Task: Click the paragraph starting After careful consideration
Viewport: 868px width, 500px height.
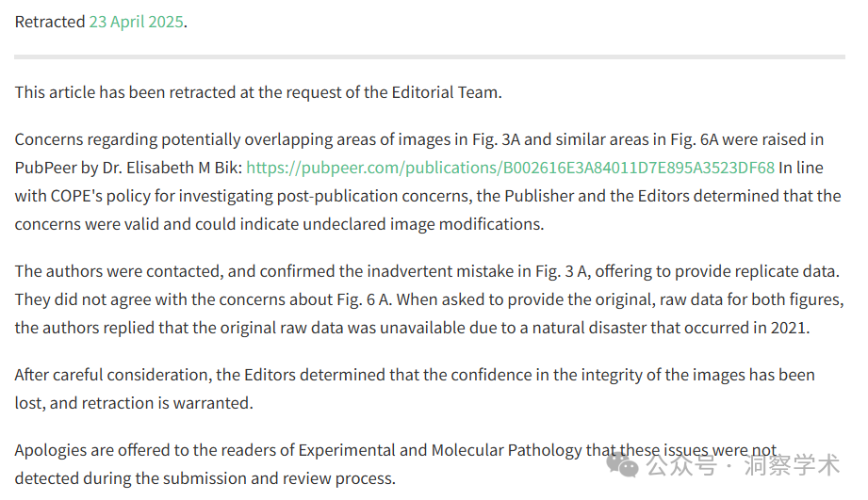Action: pos(415,389)
